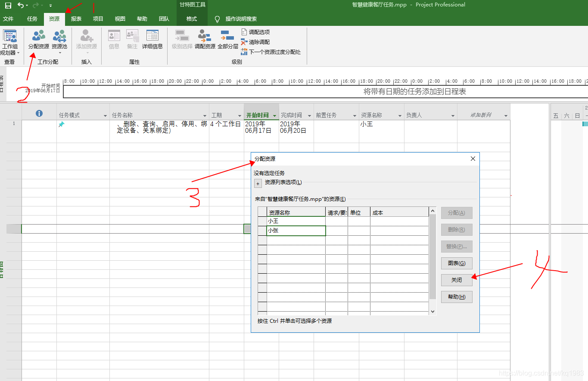Open the 任务名称 column dropdown

click(x=205, y=116)
